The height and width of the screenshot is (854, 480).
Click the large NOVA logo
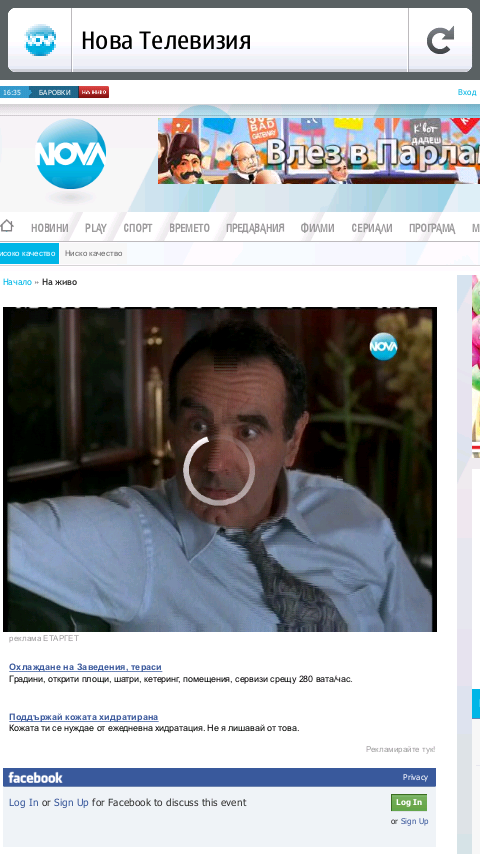71,154
